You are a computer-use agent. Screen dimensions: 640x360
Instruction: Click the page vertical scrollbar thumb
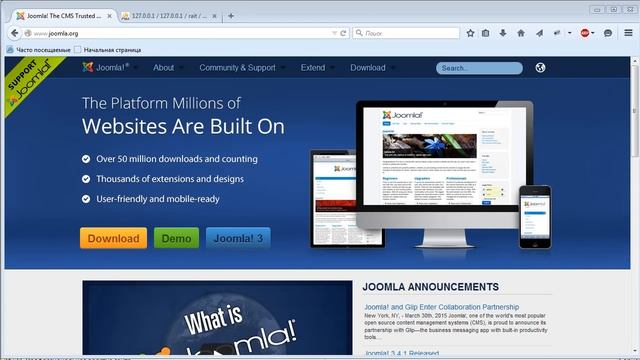pos(635,110)
